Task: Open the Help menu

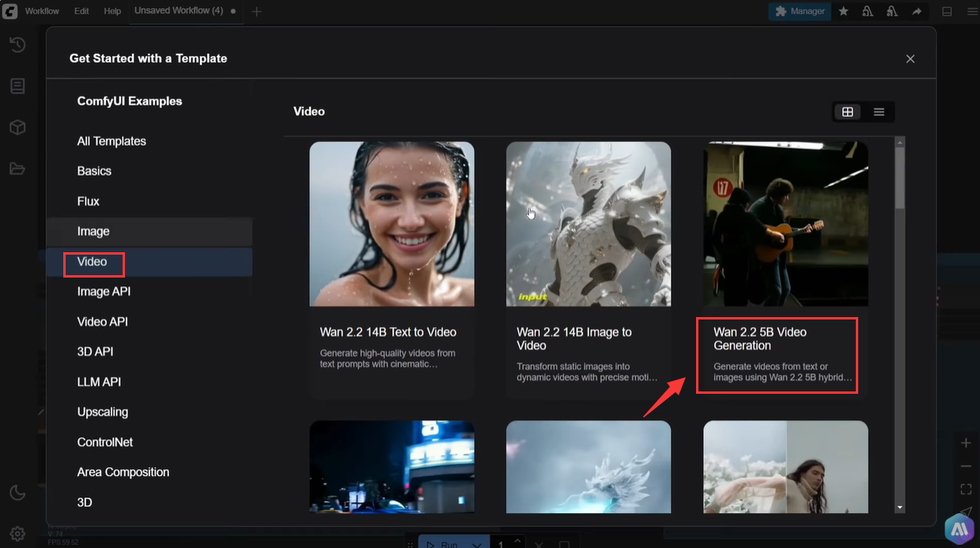Action: tap(113, 11)
